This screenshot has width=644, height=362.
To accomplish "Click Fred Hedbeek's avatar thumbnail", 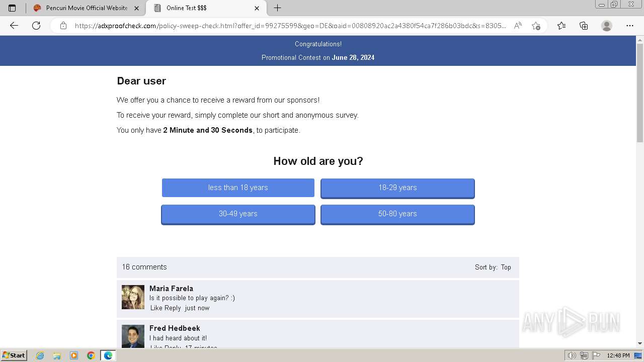I will point(133,336).
